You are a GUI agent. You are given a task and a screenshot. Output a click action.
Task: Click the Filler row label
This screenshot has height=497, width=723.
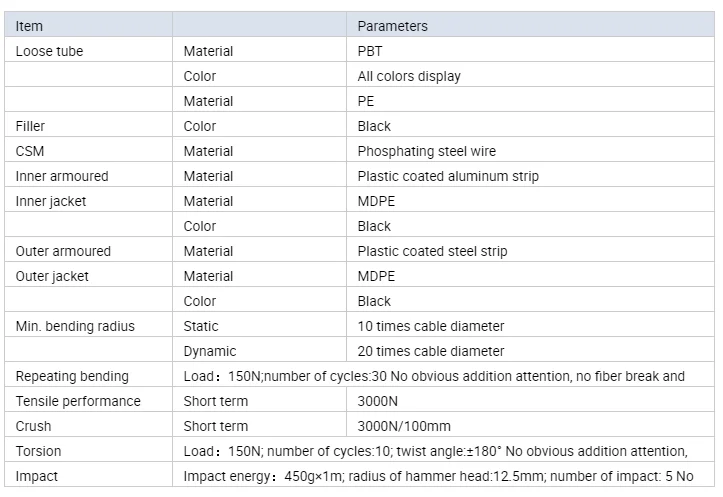coord(30,126)
